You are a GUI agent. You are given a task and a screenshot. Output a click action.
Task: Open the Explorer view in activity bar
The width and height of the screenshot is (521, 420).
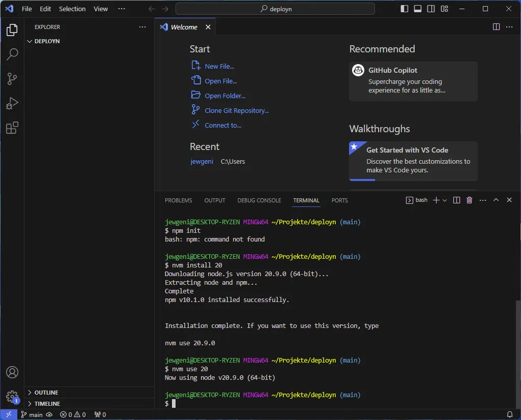[12, 30]
